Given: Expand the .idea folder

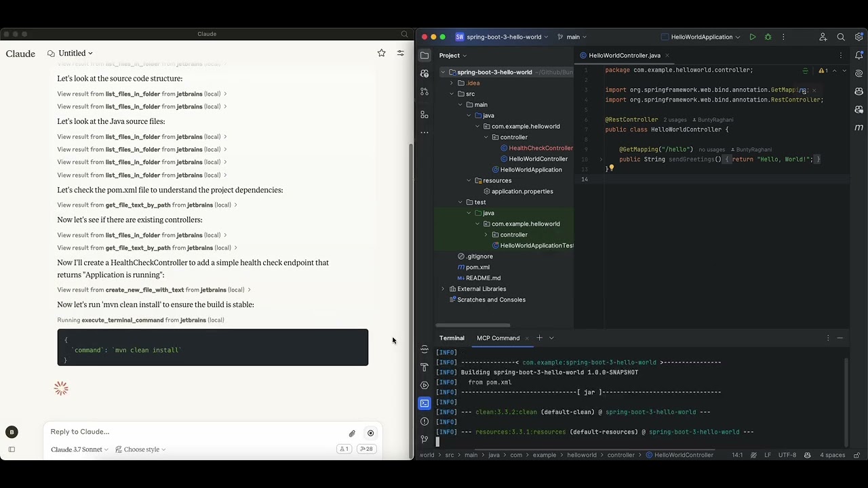Looking at the screenshot, I should tap(452, 83).
